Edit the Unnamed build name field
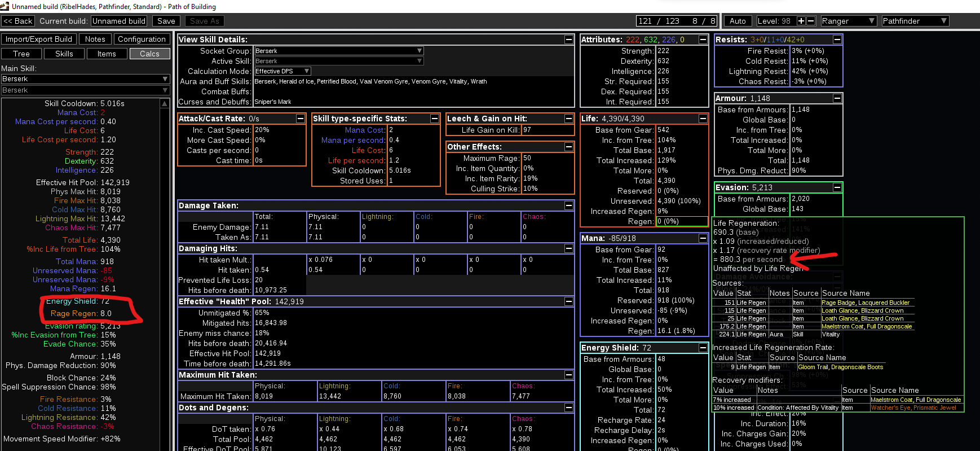The height and width of the screenshot is (451, 980). (x=119, y=21)
